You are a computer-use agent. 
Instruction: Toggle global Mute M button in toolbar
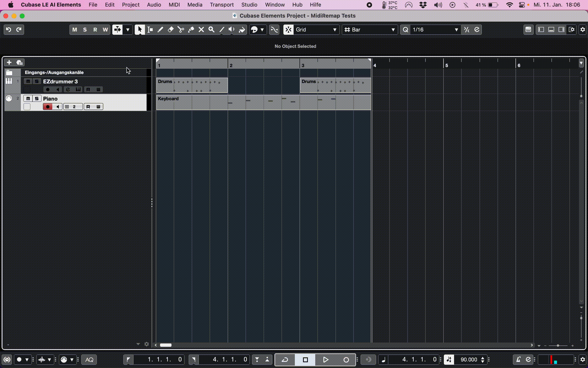point(75,29)
